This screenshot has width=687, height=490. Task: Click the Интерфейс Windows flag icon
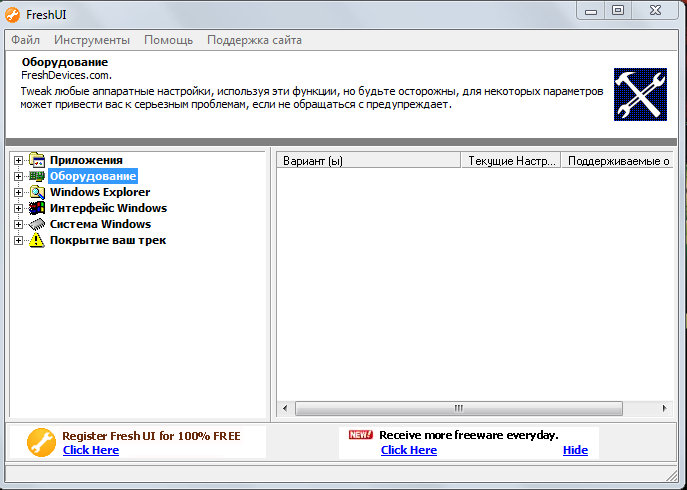[x=37, y=208]
